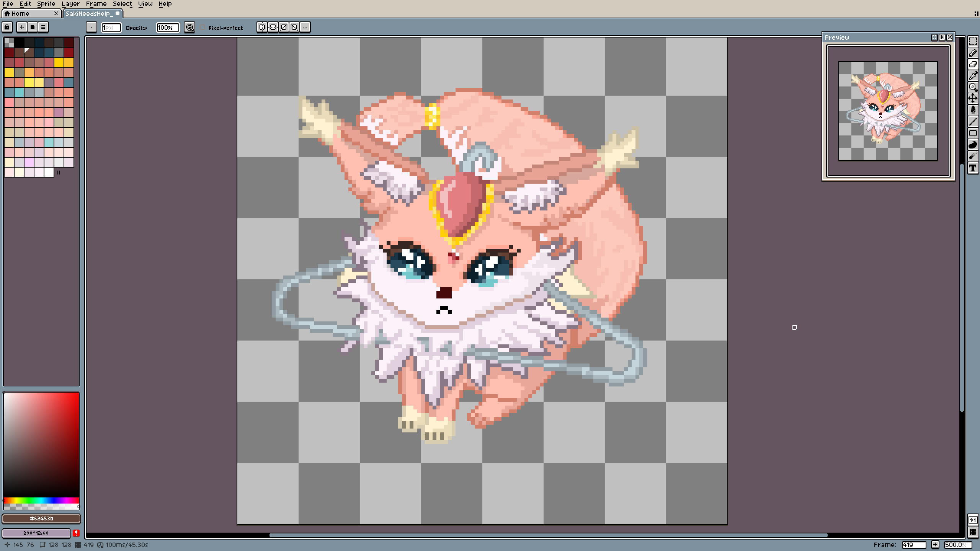The width and height of the screenshot is (980, 551).
Task: Click the zoom percentage 500.0 field
Action: (958, 545)
